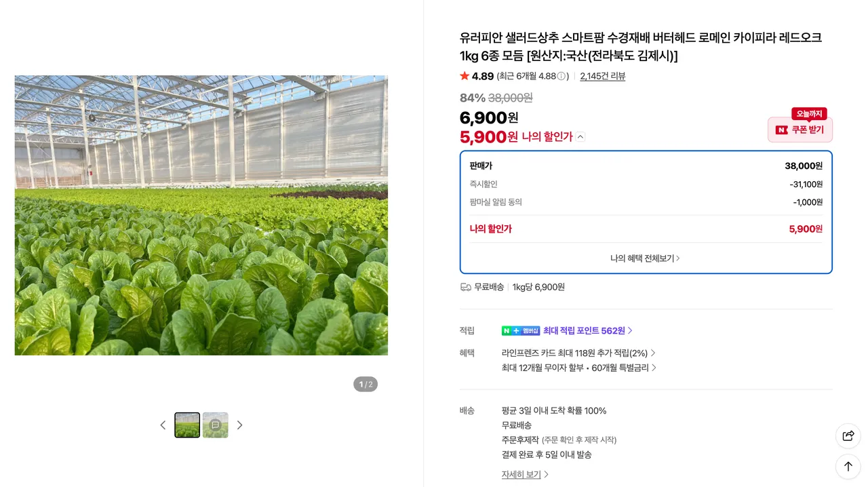Click the free-shipping truck icon
The width and height of the screenshot is (868, 487).
click(465, 287)
